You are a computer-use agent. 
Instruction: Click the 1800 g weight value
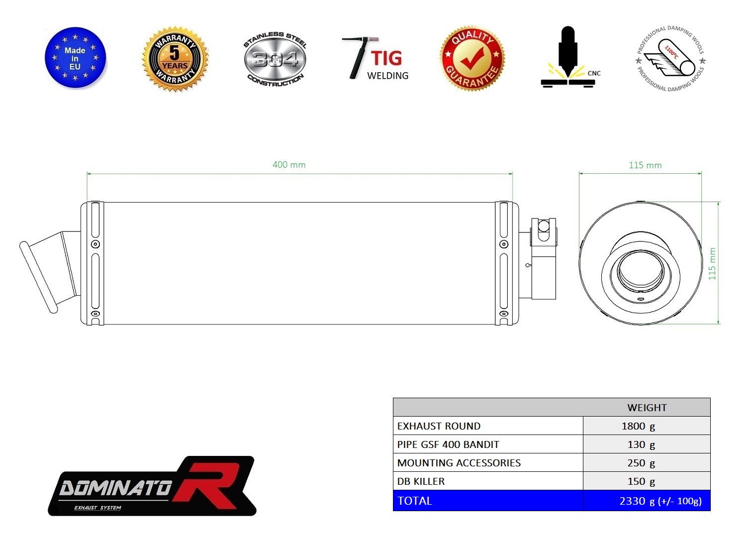(638, 426)
